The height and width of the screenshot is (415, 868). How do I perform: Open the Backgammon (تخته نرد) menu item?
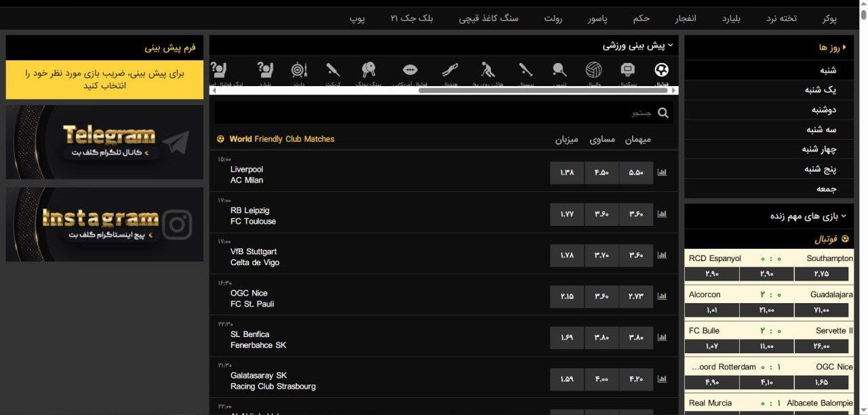pyautogui.click(x=782, y=18)
